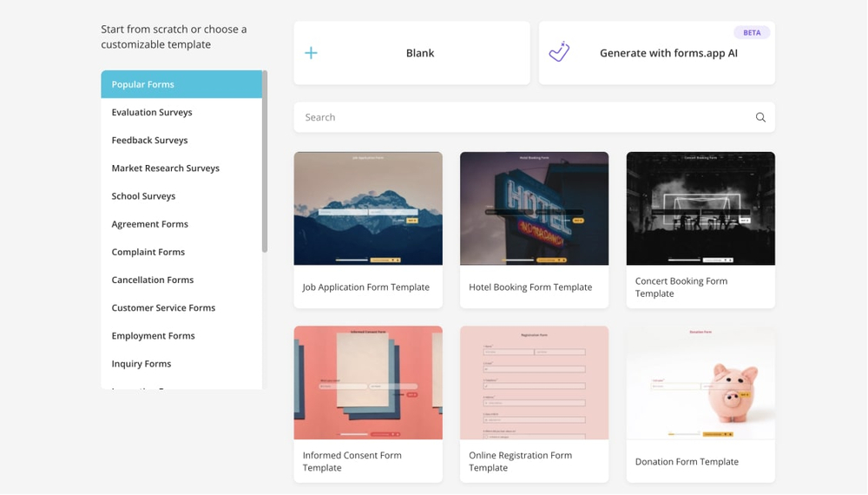
Task: Choose Generate with forms.app AI
Action: (x=667, y=53)
